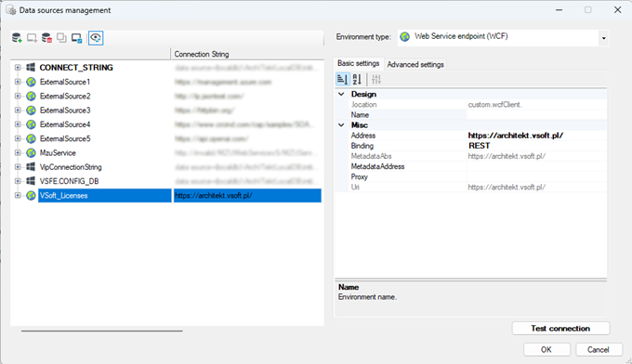Expand the MzuService tree node
The image size is (632, 364).
click(x=18, y=152)
